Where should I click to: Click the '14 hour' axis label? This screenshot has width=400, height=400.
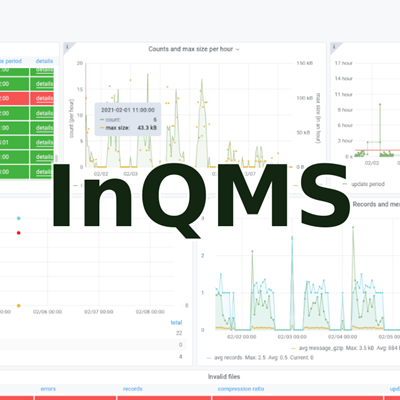click(x=343, y=78)
